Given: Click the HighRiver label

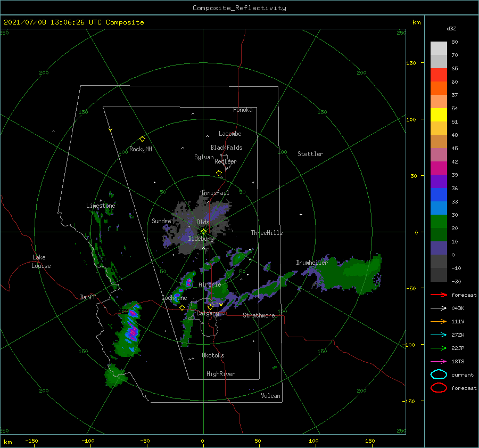Looking at the screenshot, I should [x=221, y=374].
